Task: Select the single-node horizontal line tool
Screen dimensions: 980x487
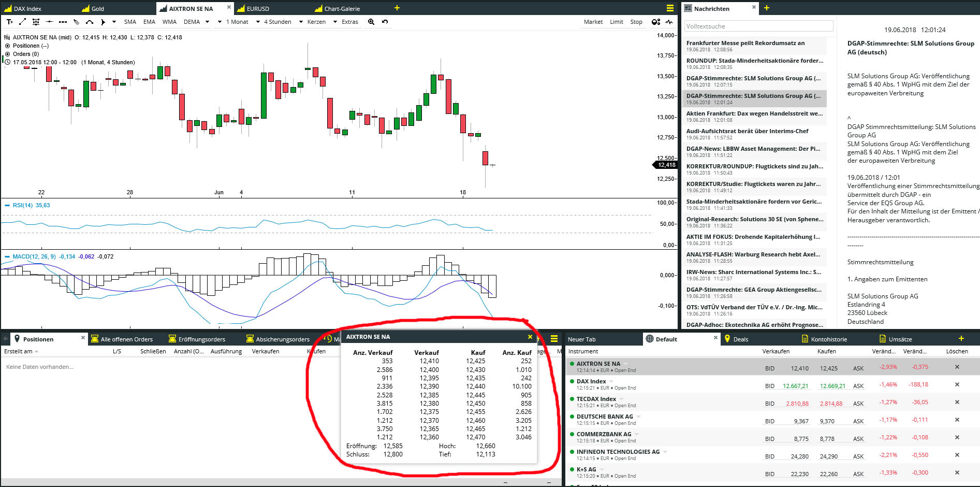Action: (49, 22)
